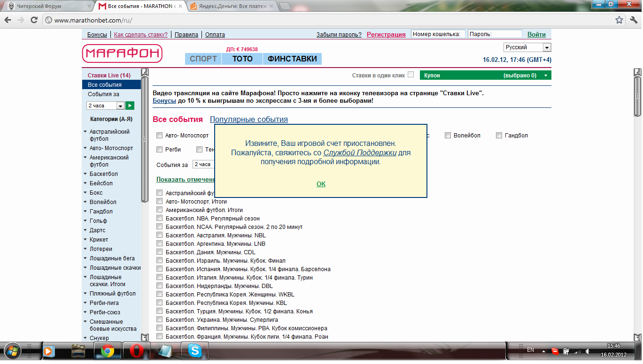Open Skype from the taskbar
This screenshot has height=364, width=643.
194,350
